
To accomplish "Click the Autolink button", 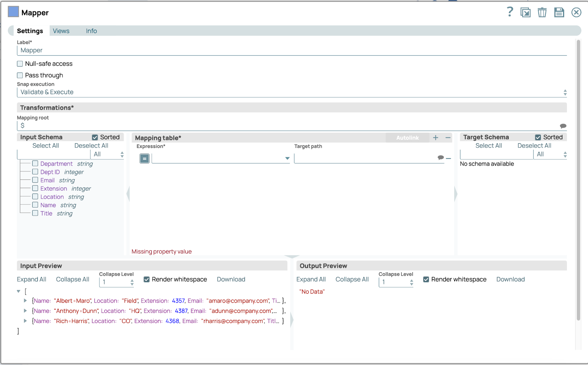I will coord(407,138).
